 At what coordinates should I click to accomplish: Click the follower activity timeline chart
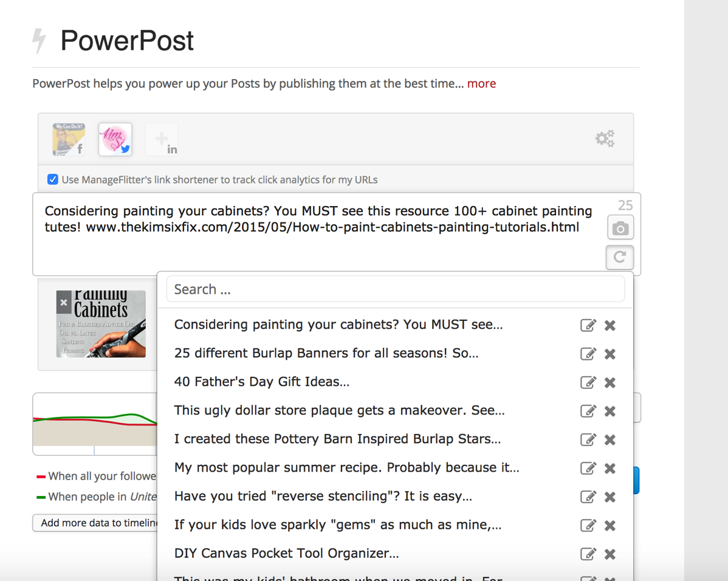(x=95, y=424)
